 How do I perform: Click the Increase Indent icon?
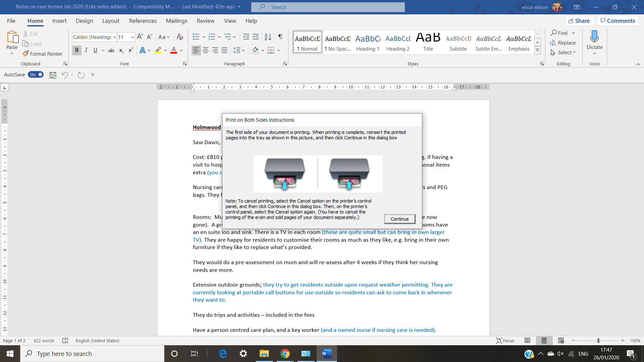(x=256, y=37)
